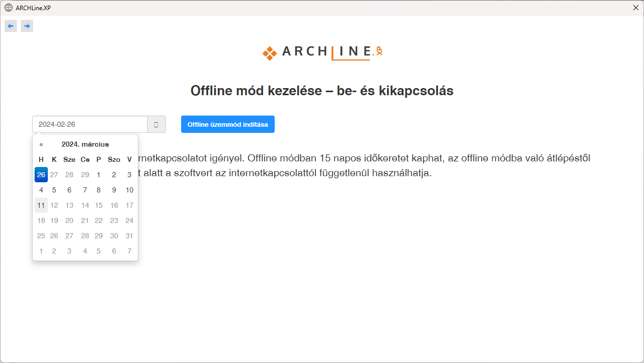Close the ARCHLine.XP window
The width and height of the screenshot is (644, 363).
(x=635, y=8)
